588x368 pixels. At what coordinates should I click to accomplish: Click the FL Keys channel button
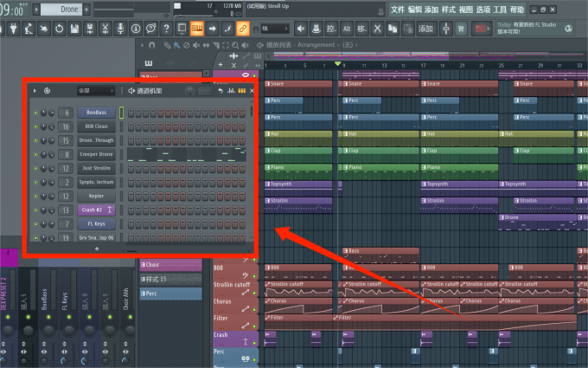tap(96, 223)
